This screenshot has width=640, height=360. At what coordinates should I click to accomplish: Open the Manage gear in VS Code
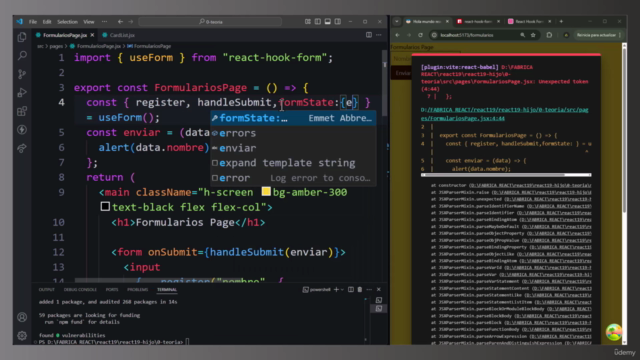tap(22, 336)
